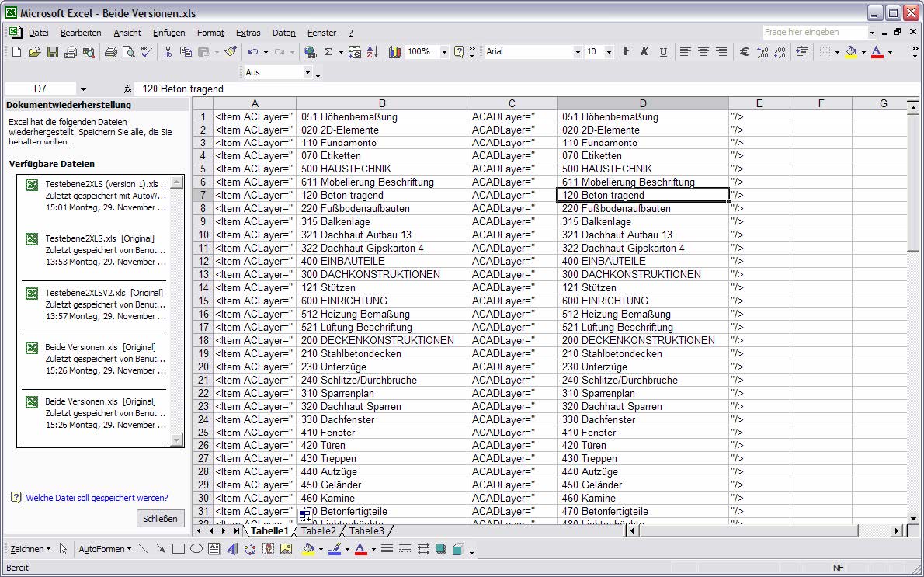Open the Extras menu

click(x=248, y=33)
